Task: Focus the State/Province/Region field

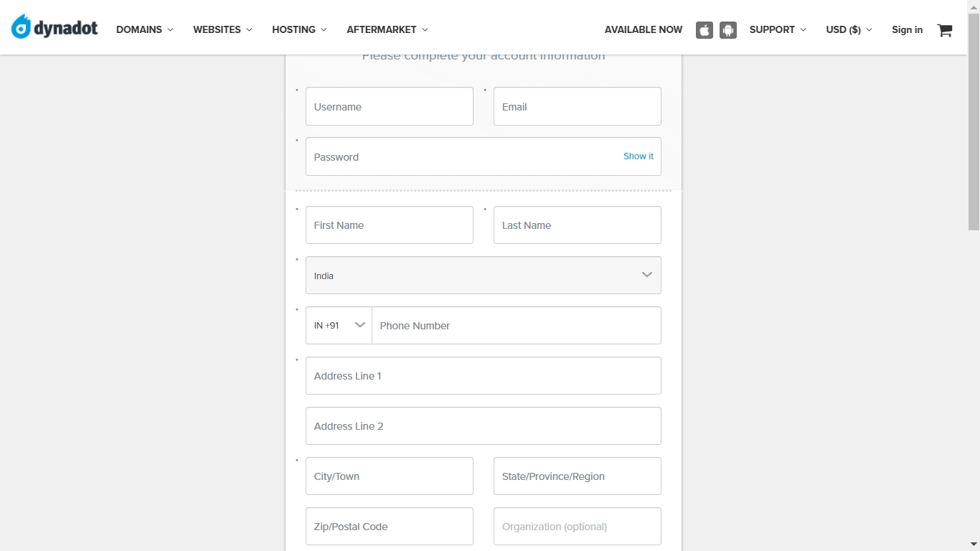Action: tap(578, 476)
